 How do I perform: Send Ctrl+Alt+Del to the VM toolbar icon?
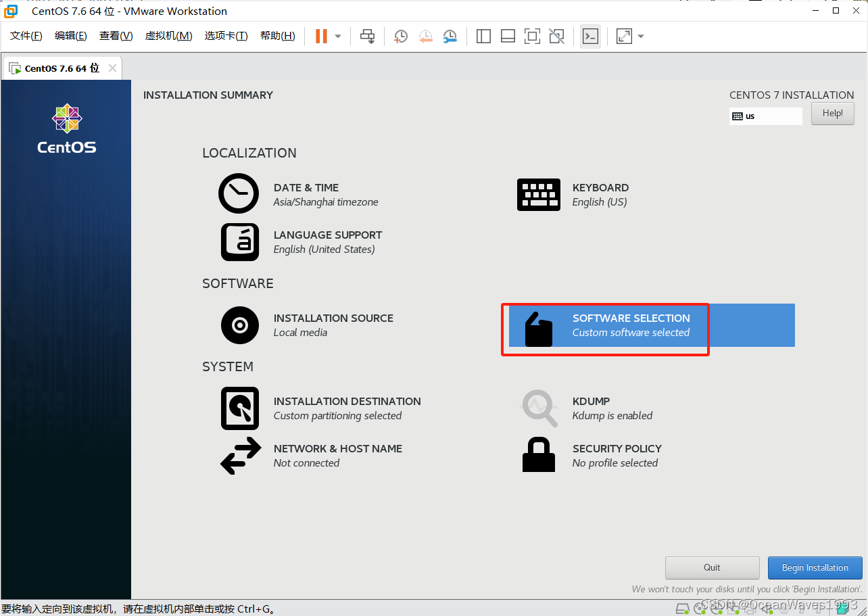point(367,37)
